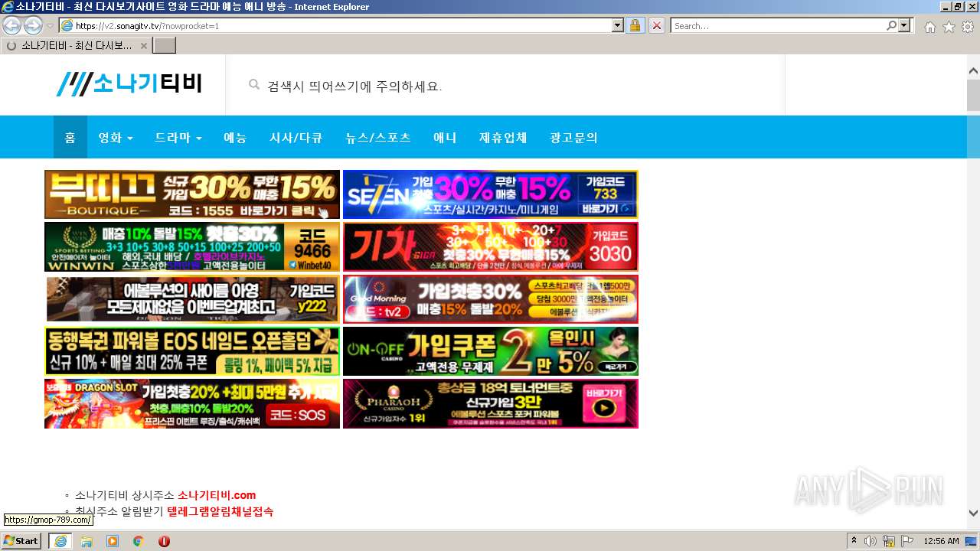This screenshot has height=551, width=980.
Task: Click the Boutique code 1555 banner
Action: (192, 194)
